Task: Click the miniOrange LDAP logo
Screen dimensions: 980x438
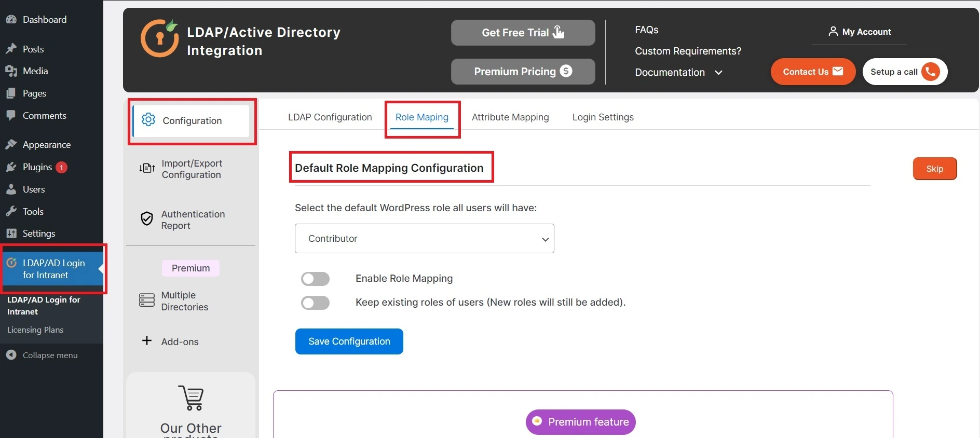Action: point(160,38)
